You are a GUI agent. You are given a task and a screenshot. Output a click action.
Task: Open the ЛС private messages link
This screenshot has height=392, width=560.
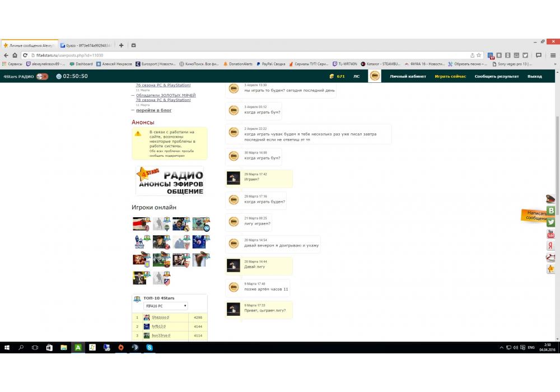coord(356,76)
